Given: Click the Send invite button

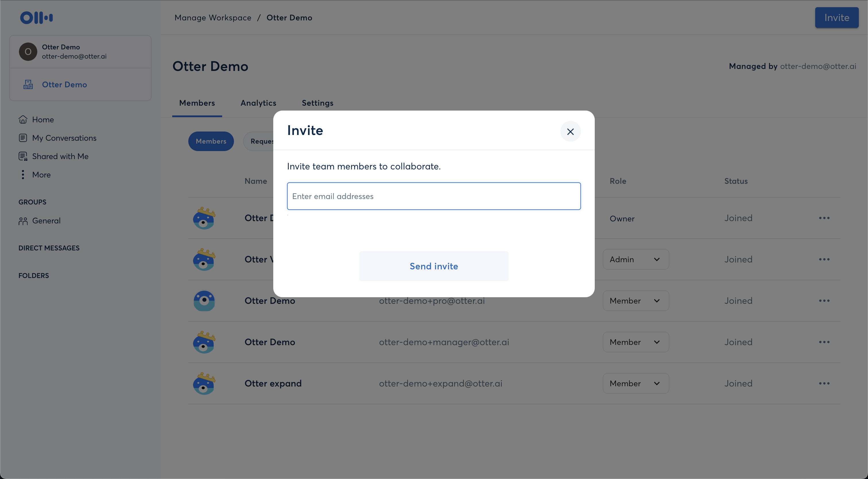Looking at the screenshot, I should tap(434, 266).
